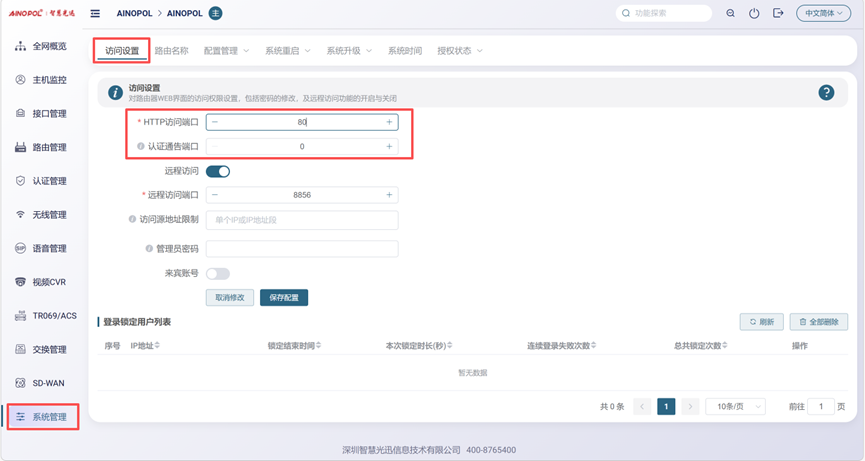Click the 全部删除 button
This screenshot has width=865, height=461.
point(818,322)
